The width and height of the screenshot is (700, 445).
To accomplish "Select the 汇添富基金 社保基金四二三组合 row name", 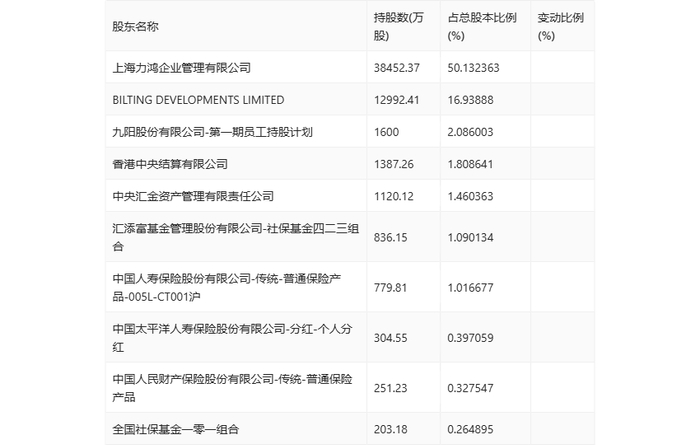I will click(x=236, y=237).
